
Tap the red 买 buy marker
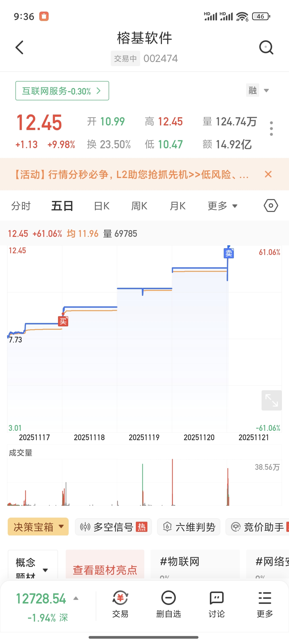(x=63, y=321)
